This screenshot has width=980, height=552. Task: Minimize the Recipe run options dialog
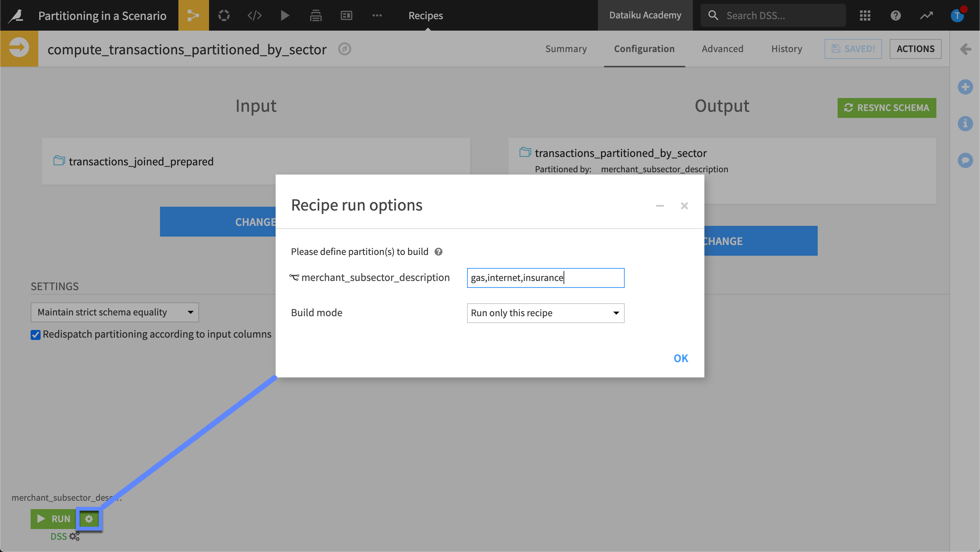click(660, 206)
